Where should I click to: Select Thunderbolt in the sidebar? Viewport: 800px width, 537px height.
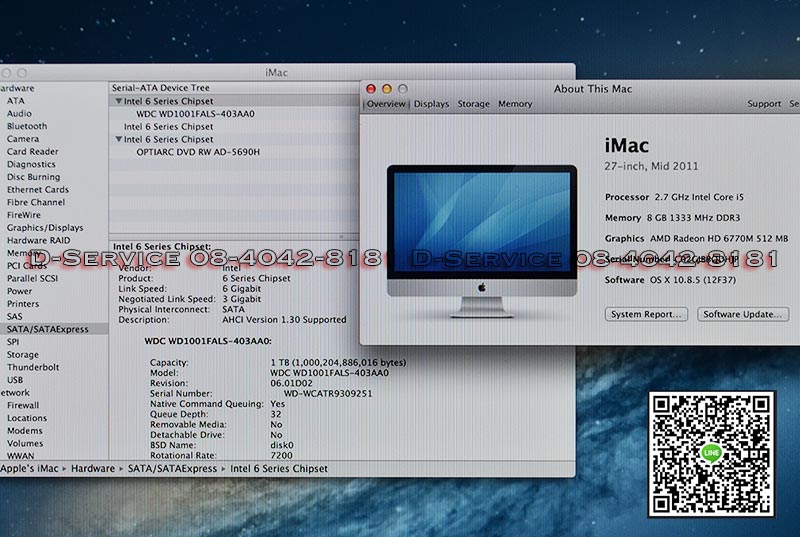click(33, 367)
